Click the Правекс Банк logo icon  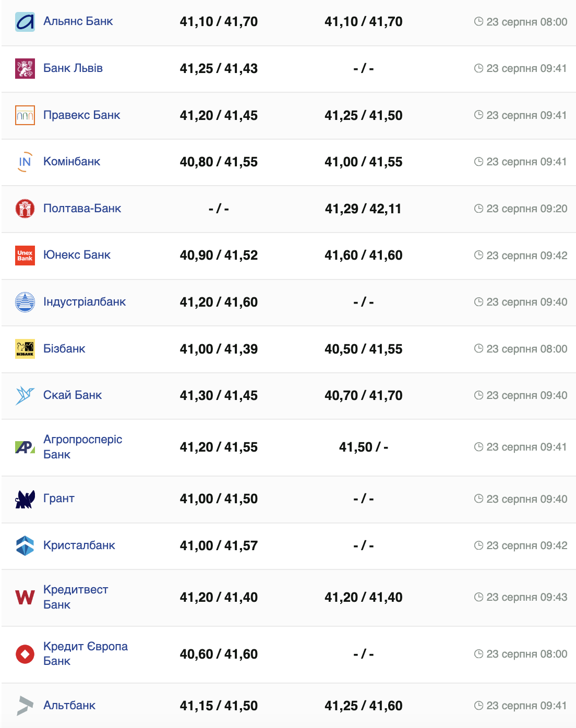[x=25, y=115]
